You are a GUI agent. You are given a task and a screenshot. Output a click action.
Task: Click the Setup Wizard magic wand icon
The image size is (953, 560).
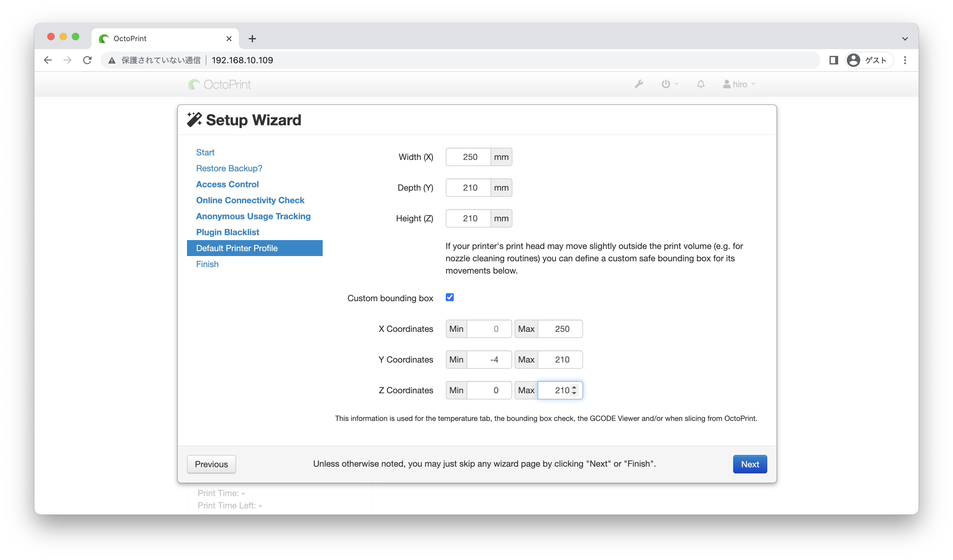point(194,119)
